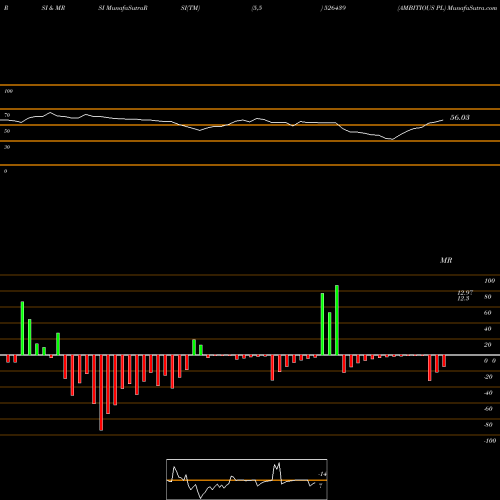Click the 30 level label on the RSI chart

7,147
